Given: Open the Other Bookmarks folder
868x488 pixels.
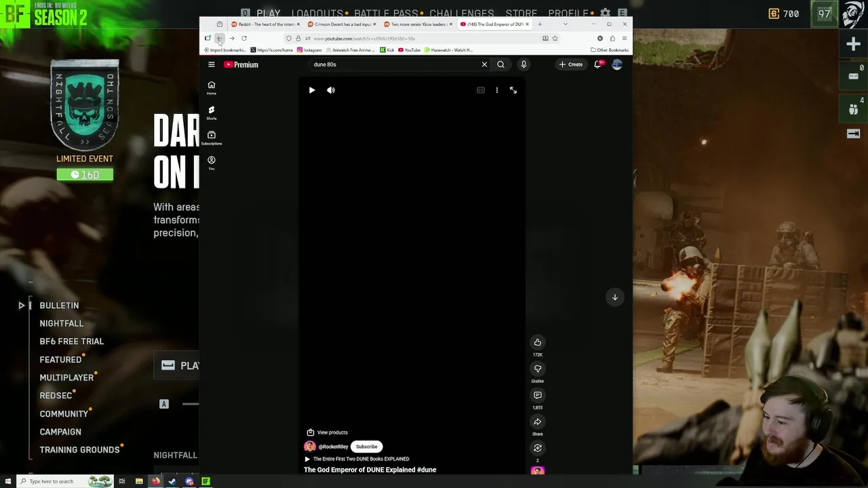Looking at the screenshot, I should [610, 50].
